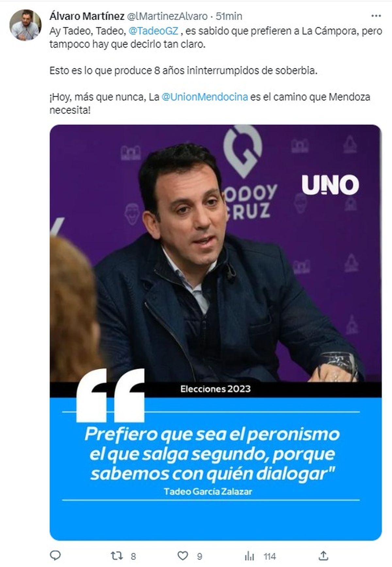Share the tweet using the upload icon
The image size is (392, 567).
point(324,555)
